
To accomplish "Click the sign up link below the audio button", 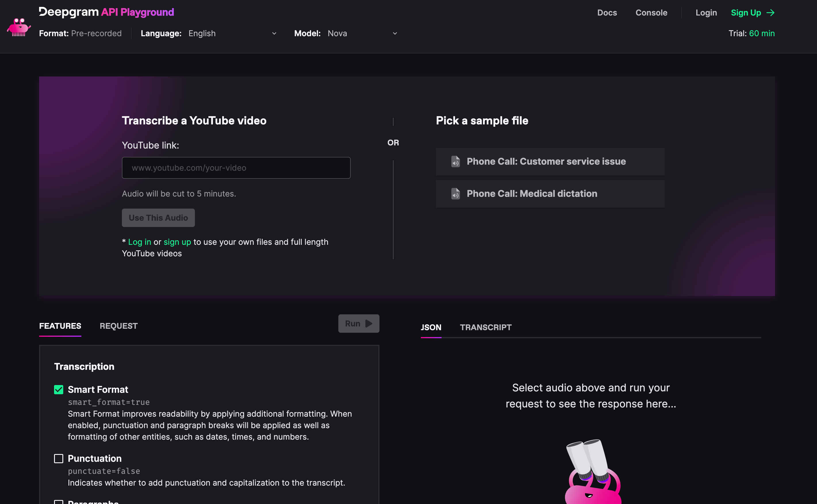I will 177,242.
